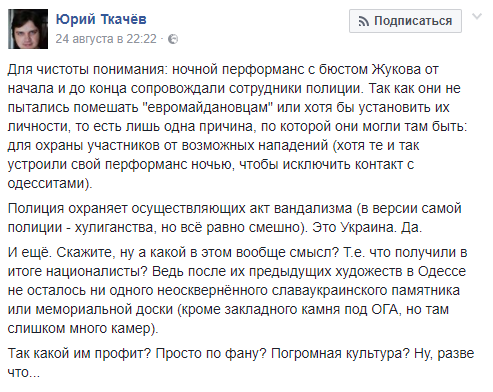Click the paragraph starting "Полиция охраняет"

pos(235,218)
